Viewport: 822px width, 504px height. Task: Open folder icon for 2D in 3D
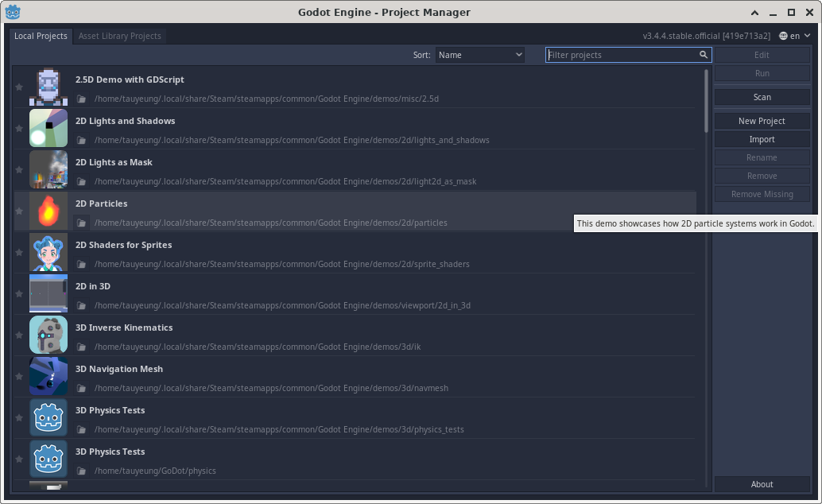[x=81, y=305]
